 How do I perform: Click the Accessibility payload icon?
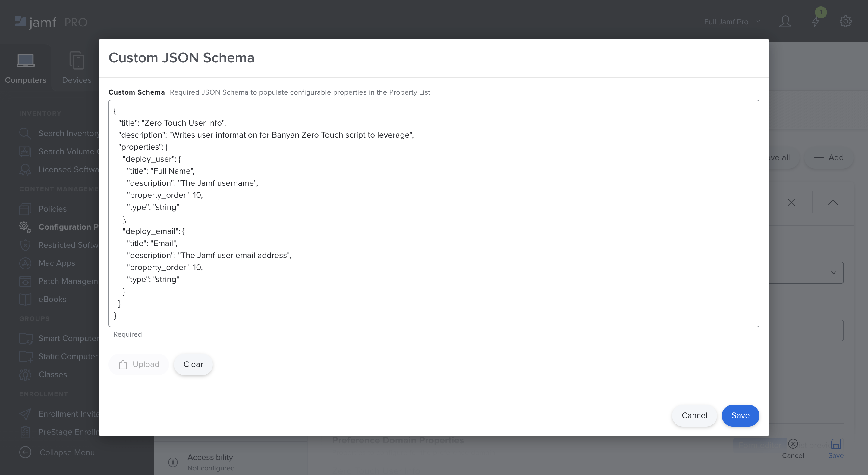click(173, 462)
